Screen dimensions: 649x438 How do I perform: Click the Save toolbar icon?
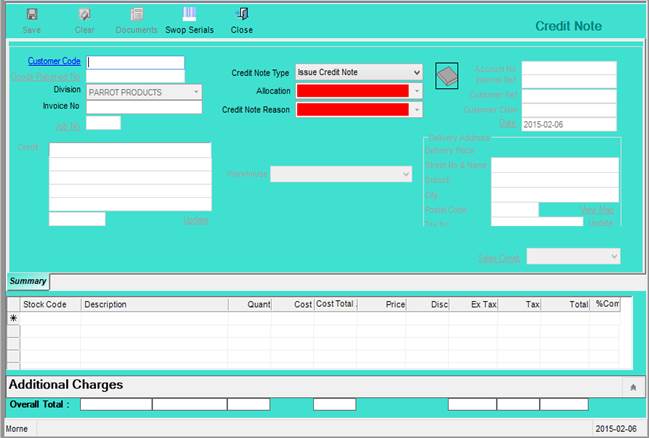point(31,14)
